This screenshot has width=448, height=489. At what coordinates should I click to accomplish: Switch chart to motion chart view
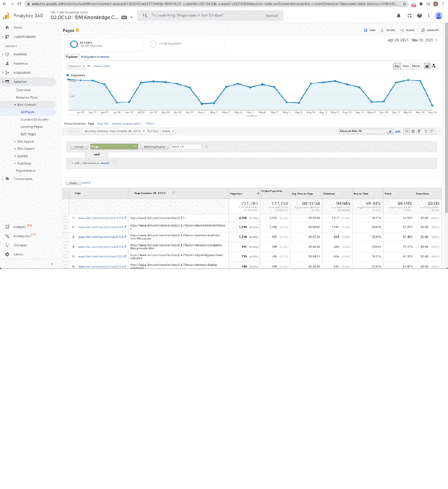[433, 66]
